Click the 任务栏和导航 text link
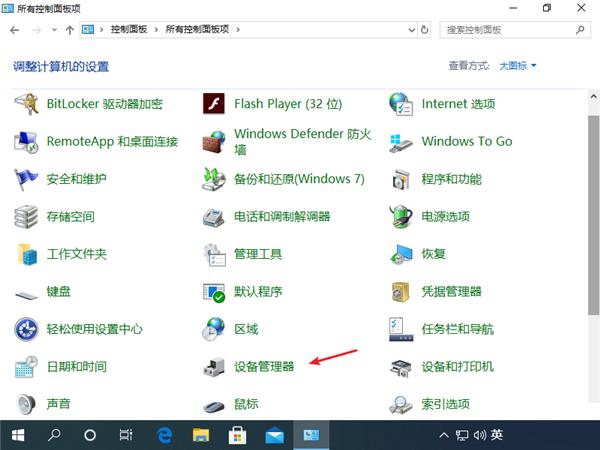 tap(458, 329)
